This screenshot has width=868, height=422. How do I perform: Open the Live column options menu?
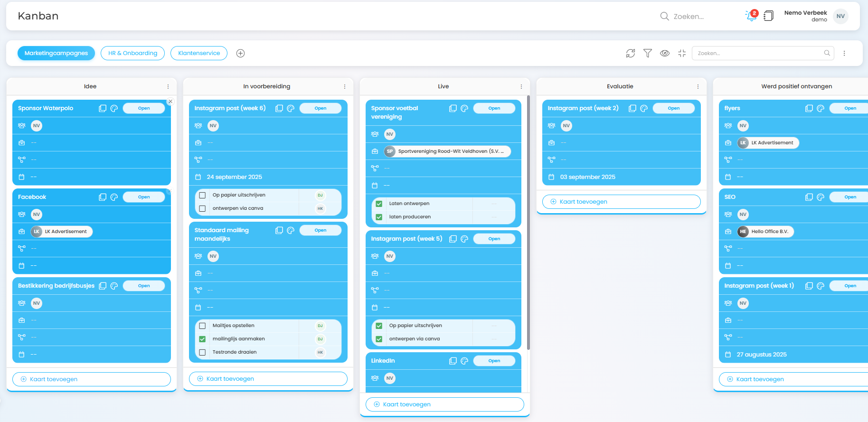[521, 86]
